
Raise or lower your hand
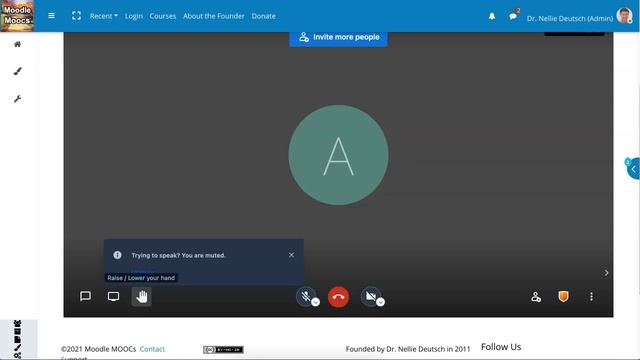pyautogui.click(x=142, y=297)
